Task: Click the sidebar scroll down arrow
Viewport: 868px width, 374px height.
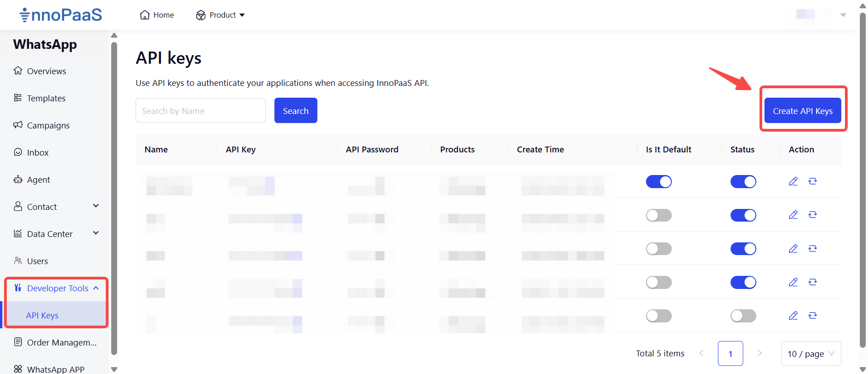Action: 114,369
